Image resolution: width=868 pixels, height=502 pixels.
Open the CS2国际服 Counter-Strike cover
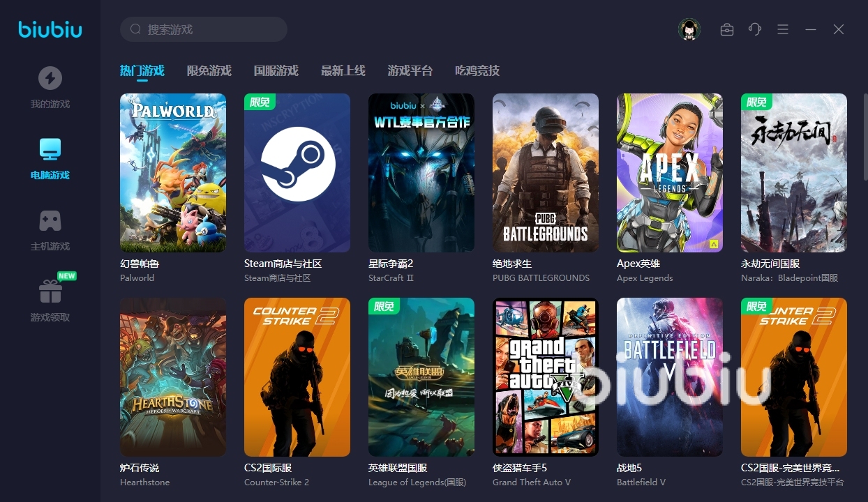tap(297, 377)
